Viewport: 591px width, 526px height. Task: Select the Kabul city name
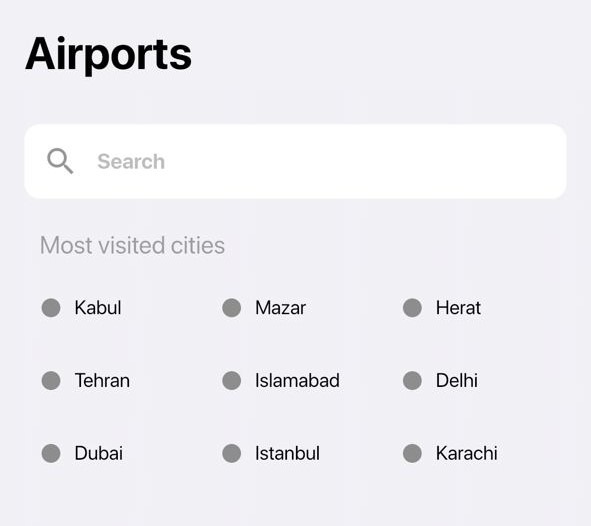pyautogui.click(x=98, y=308)
